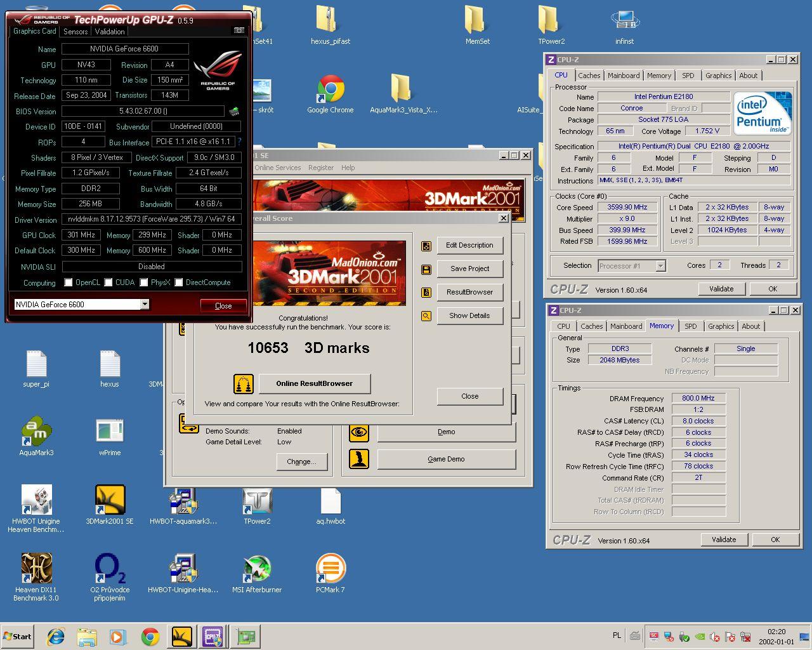This screenshot has width=812, height=650.
Task: Open the Graphics tab in lower CPU-Z window
Action: coord(721,326)
